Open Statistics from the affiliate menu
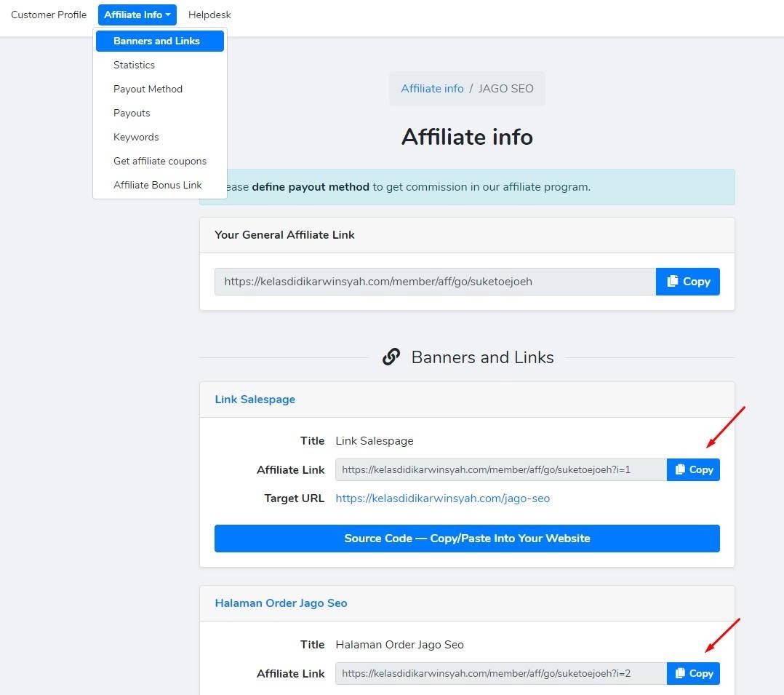The image size is (784, 695). click(134, 65)
